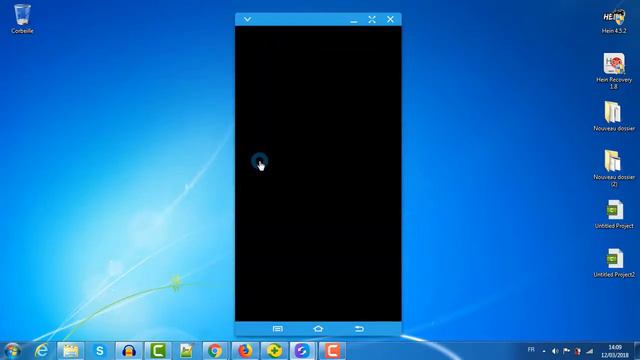Select the Corbeille recycle bin icon
The height and width of the screenshot is (360, 640).
[22, 19]
